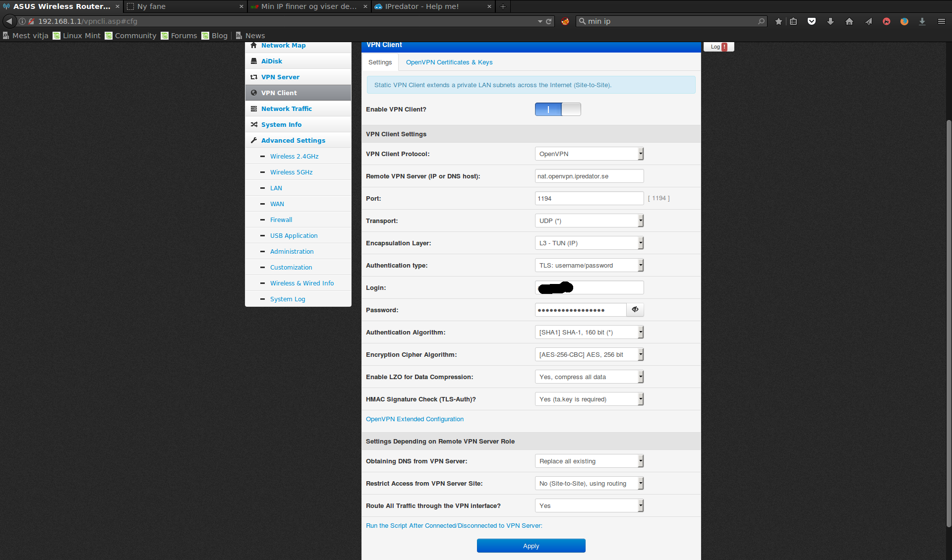Open the Mest vitja bookmark
The height and width of the screenshot is (560, 952).
(26, 36)
